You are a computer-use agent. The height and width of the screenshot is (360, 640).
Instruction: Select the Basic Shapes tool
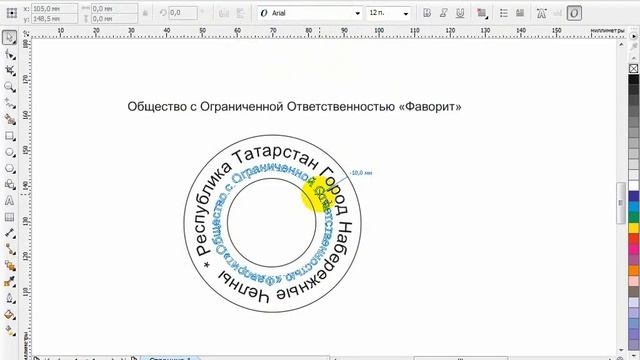[x=9, y=184]
